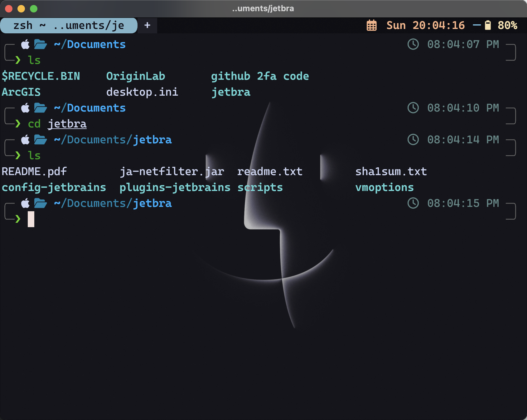527x420 pixels.
Task: Click the clock icon next to 08:04:15 PM
Action: tap(413, 203)
